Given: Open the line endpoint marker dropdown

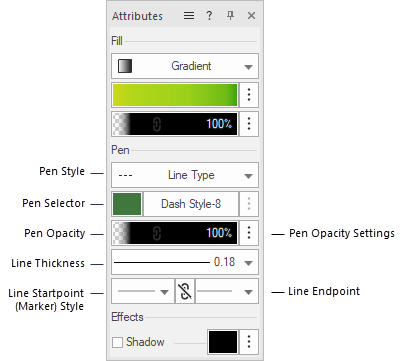Looking at the screenshot, I should point(227,291).
